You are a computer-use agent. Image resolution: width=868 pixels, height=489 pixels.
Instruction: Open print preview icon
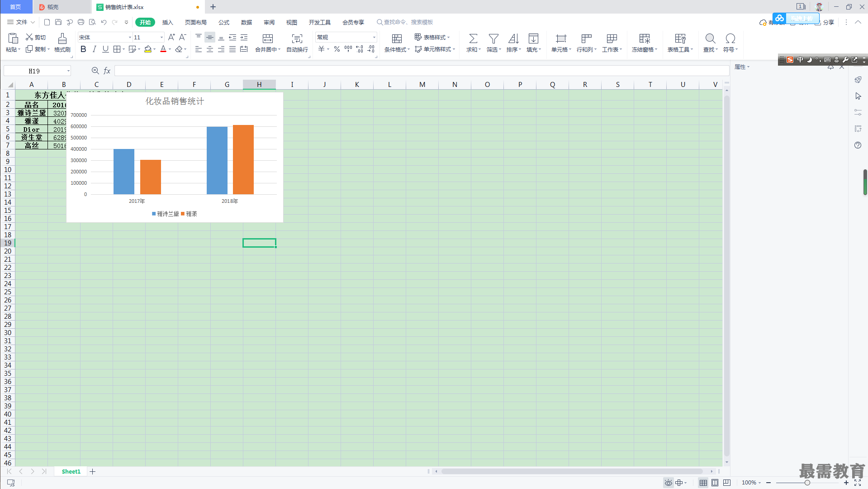coord(92,22)
